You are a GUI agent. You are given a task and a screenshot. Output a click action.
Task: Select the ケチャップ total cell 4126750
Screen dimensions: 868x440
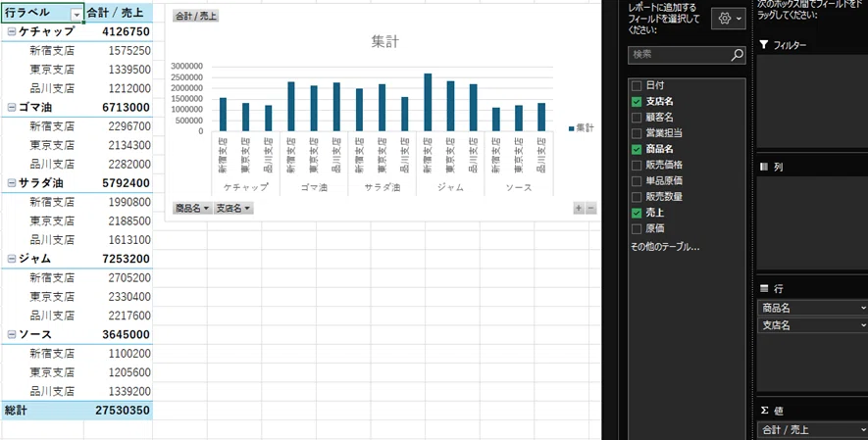(x=119, y=32)
